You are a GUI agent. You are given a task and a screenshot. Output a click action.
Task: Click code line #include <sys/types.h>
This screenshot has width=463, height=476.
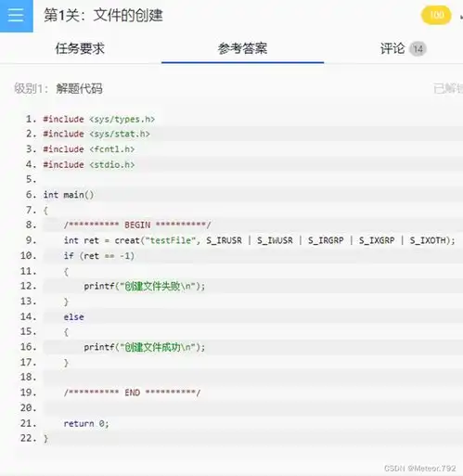99,119
